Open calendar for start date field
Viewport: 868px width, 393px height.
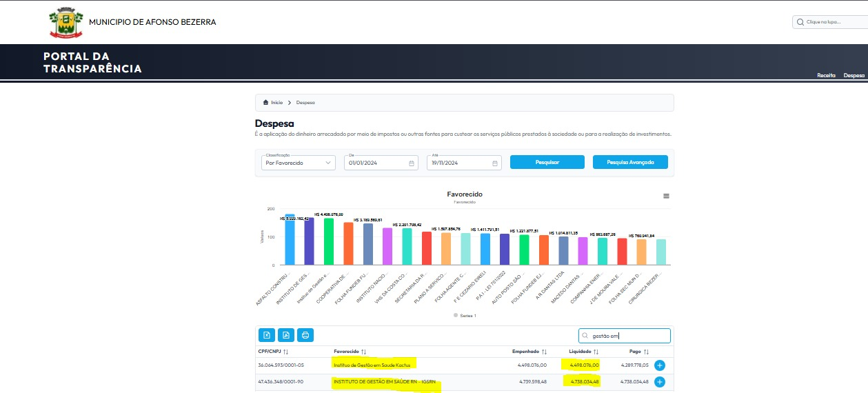(412, 163)
